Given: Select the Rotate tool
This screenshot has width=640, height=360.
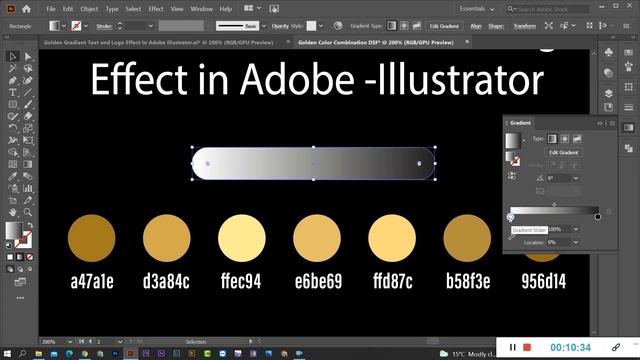Looking at the screenshot, I should (13, 128).
